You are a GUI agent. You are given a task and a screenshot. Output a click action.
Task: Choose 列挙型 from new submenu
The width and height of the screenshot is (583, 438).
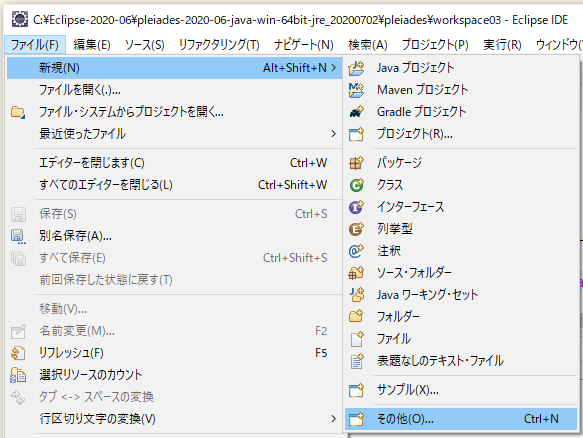pos(461,229)
